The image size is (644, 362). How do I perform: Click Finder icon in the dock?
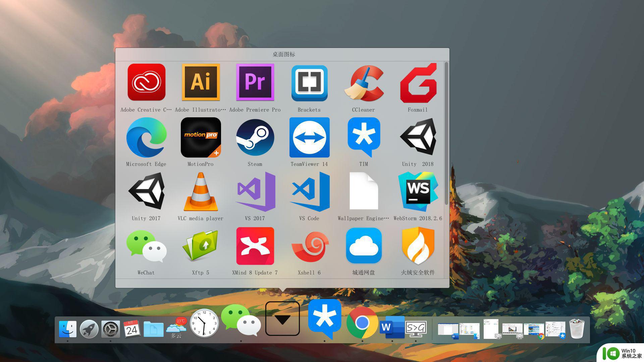pos(67,329)
